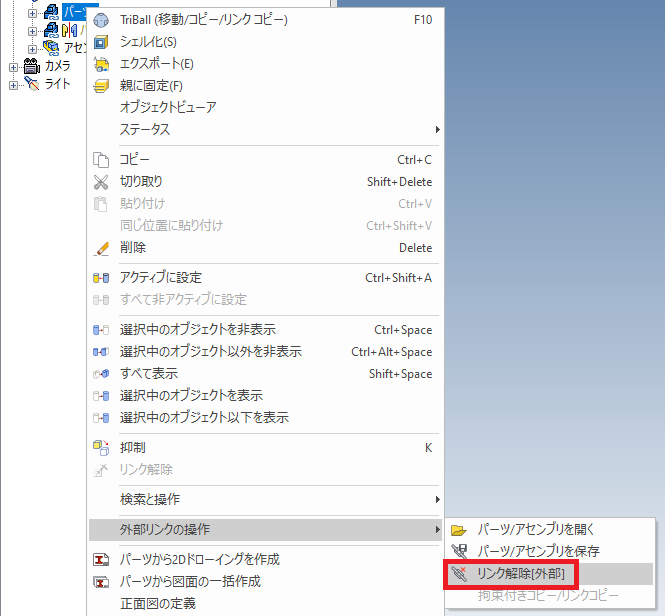Click the コピー icon
The width and height of the screenshot is (665, 616).
click(101, 160)
